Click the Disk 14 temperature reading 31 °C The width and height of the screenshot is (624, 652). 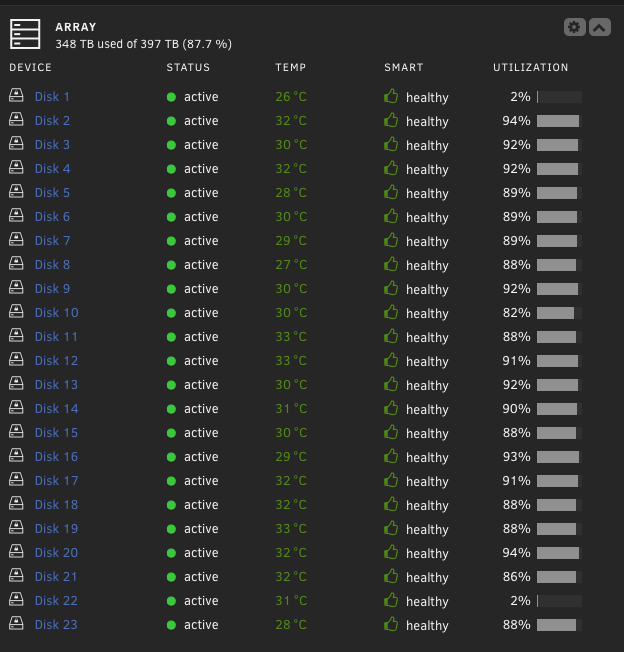[x=291, y=409]
